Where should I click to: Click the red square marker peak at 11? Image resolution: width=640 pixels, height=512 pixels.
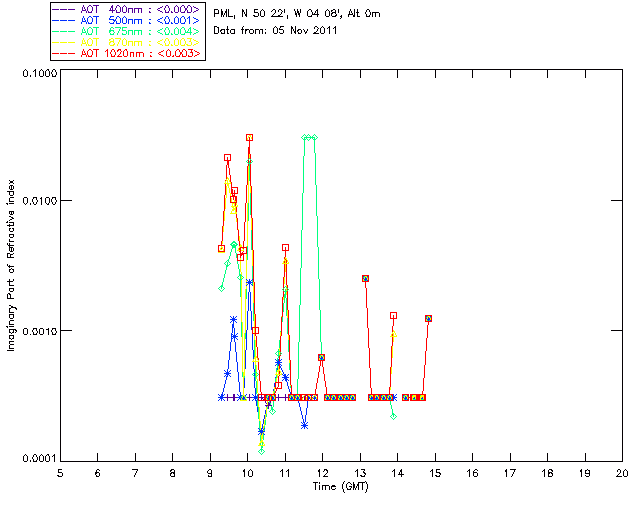[x=286, y=248]
